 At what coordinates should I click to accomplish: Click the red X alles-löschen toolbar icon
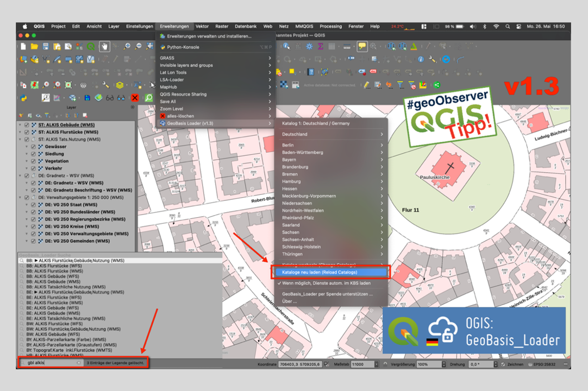pyautogui.click(x=135, y=98)
